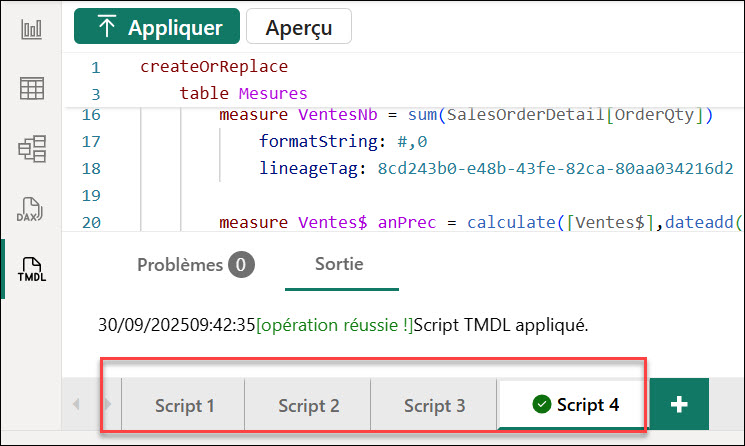This screenshot has height=446, width=745.
Task: Place cursor on the lineageTag line in editor
Action: click(495, 168)
